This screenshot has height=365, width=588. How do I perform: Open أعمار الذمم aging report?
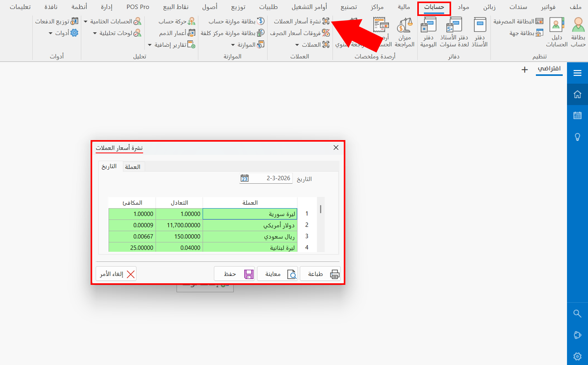click(177, 33)
